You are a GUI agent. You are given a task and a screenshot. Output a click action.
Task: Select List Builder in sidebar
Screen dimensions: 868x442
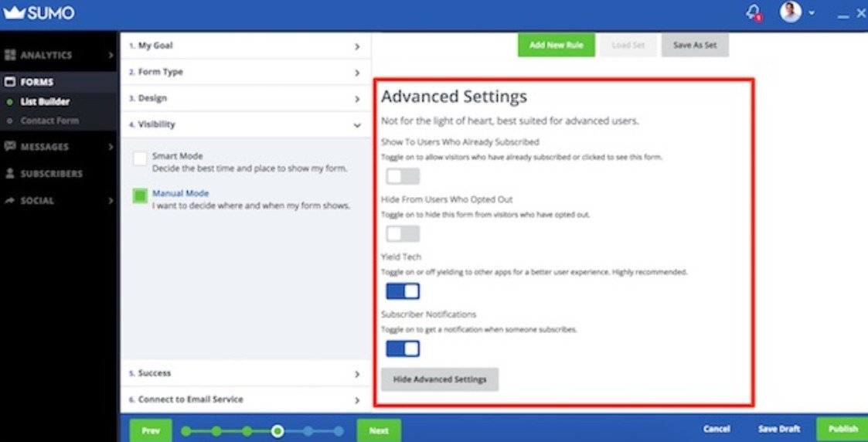pyautogui.click(x=45, y=101)
